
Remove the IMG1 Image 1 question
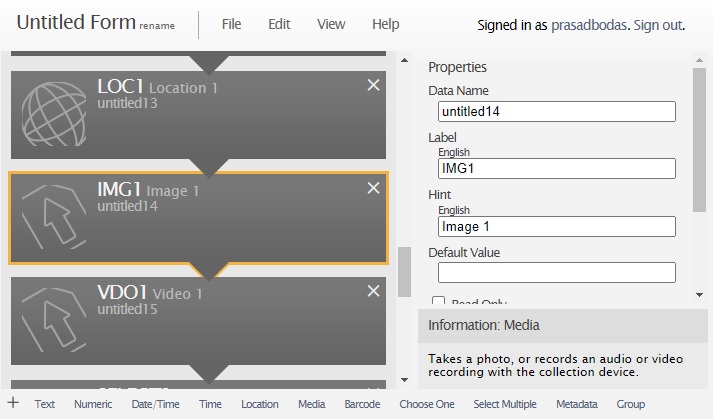[373, 188]
